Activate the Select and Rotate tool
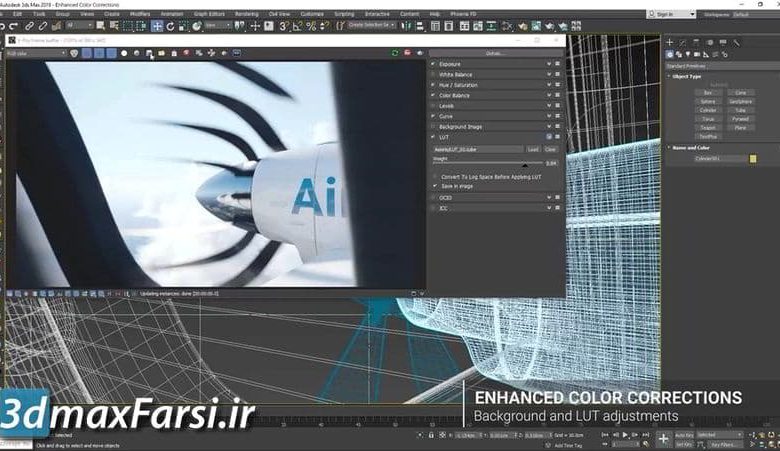This screenshot has height=451, width=780. [170, 26]
